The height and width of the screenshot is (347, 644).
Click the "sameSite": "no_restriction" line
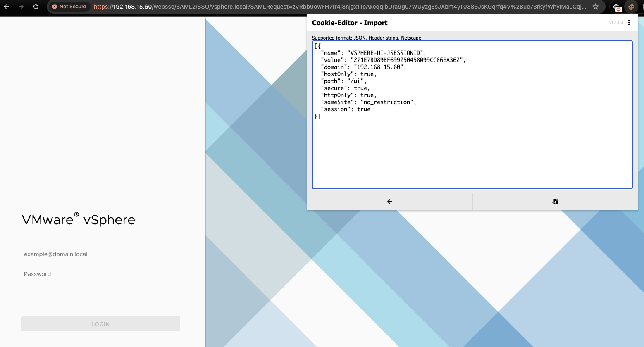[x=368, y=102]
